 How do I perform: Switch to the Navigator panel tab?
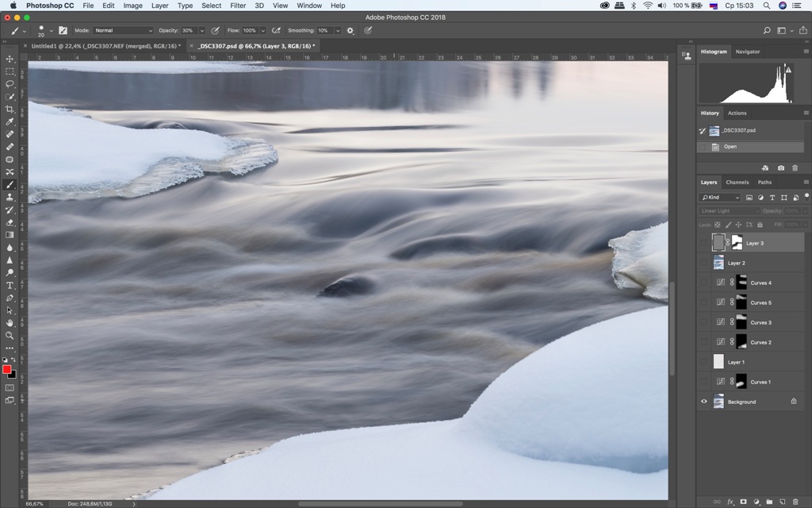[x=747, y=52]
